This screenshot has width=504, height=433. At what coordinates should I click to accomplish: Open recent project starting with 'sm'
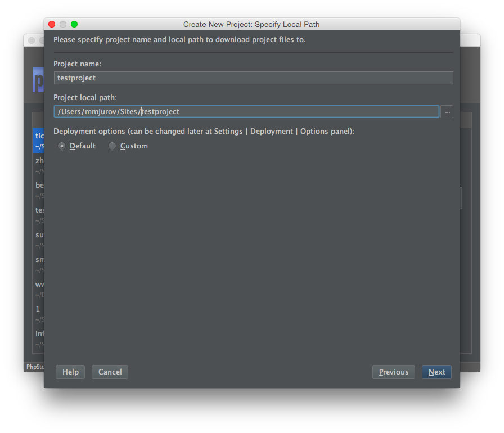pos(39,264)
